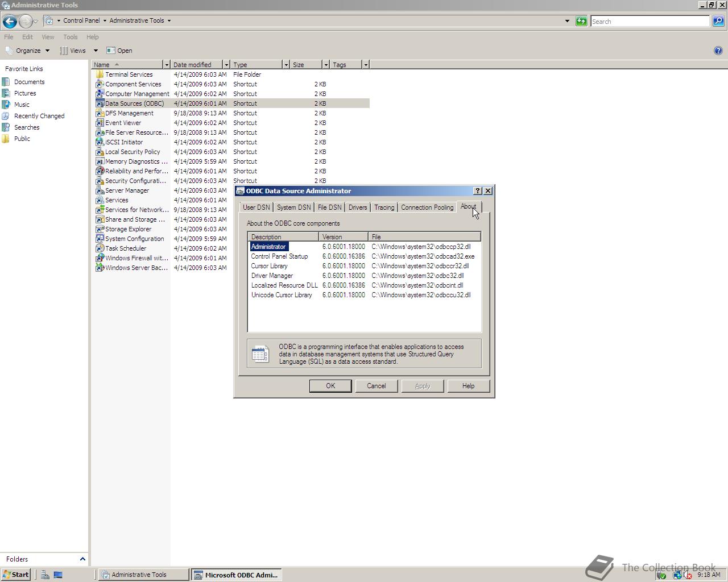This screenshot has width=728, height=582.
Task: Select the Memory Diagnostics icon
Action: (100, 161)
